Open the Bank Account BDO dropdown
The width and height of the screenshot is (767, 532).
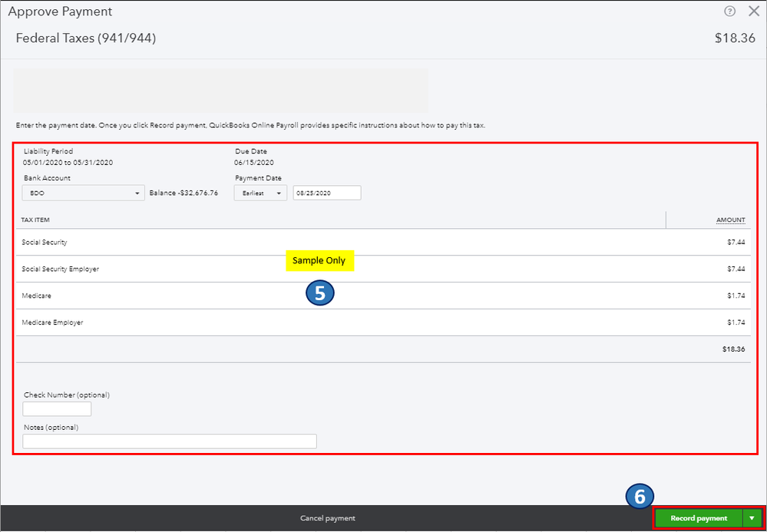84,193
